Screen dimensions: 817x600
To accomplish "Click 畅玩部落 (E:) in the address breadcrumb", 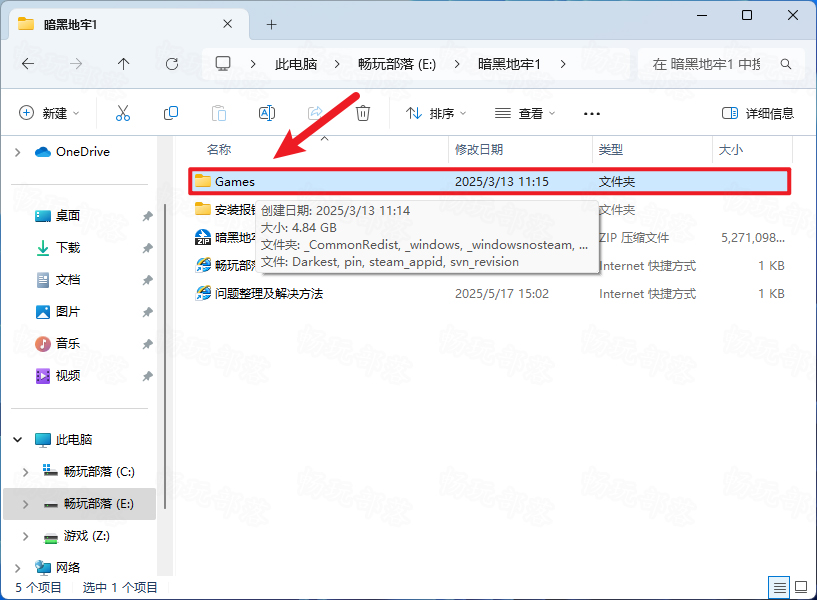I will [x=397, y=64].
